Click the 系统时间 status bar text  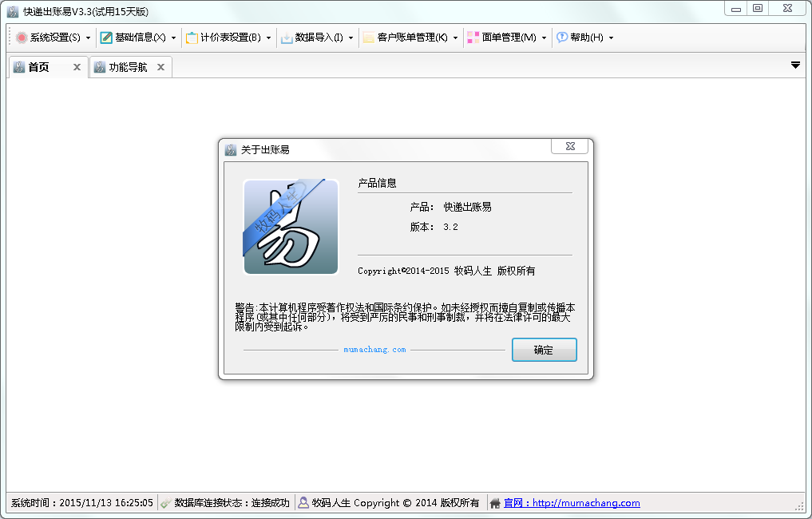[81, 502]
